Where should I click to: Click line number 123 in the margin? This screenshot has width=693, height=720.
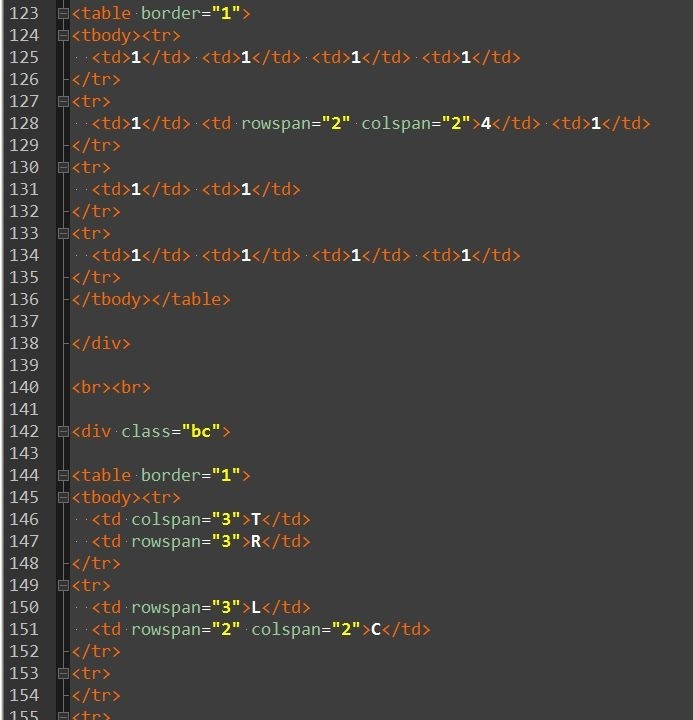tap(24, 13)
